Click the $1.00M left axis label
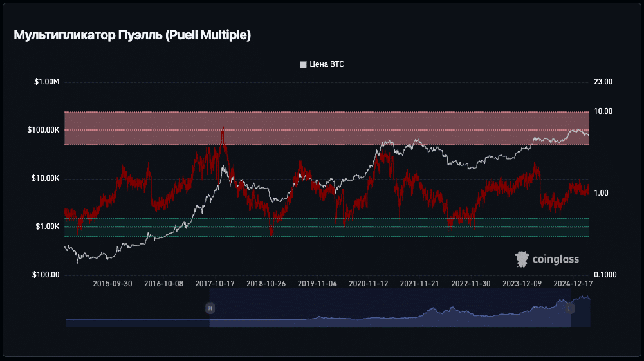 (x=47, y=82)
